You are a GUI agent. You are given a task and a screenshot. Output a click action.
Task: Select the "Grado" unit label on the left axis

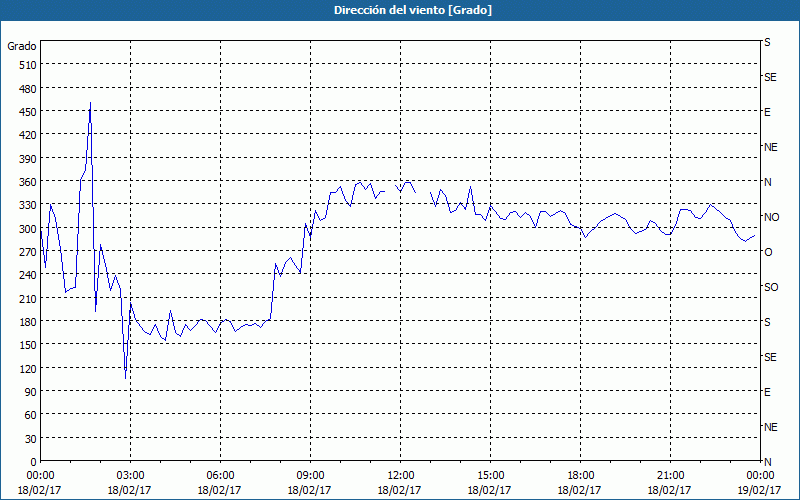(x=22, y=46)
